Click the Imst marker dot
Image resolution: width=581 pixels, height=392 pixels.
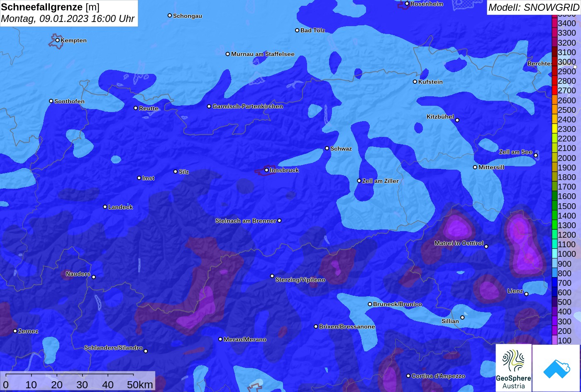click(139, 178)
